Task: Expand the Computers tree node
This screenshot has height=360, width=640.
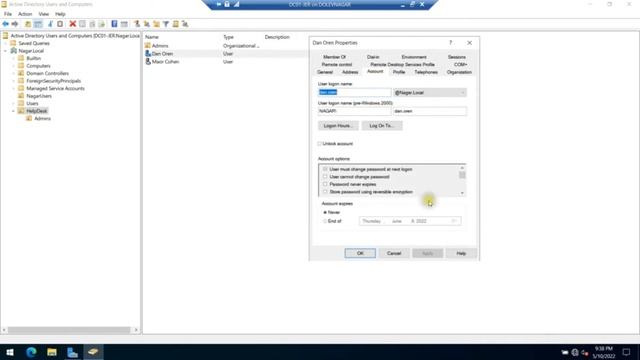Action: (x=13, y=66)
